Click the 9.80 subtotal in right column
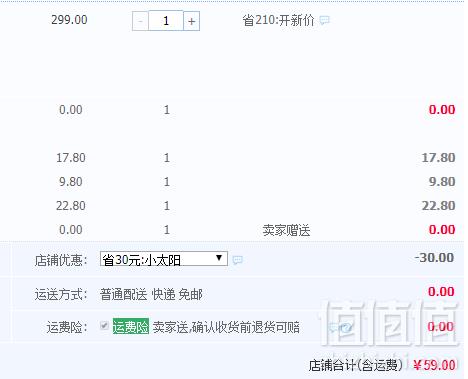The height and width of the screenshot is (379, 468). point(442,182)
